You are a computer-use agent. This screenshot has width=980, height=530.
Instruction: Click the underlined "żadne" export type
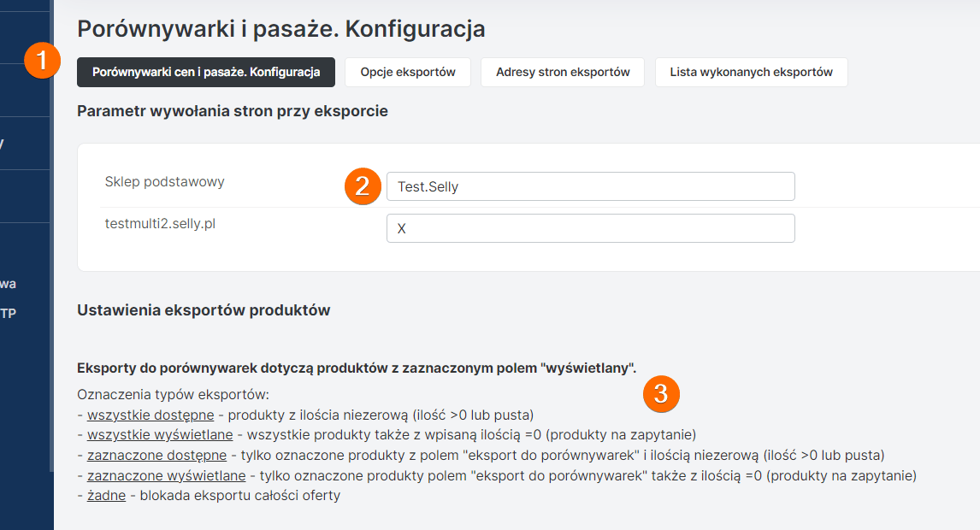coord(106,496)
